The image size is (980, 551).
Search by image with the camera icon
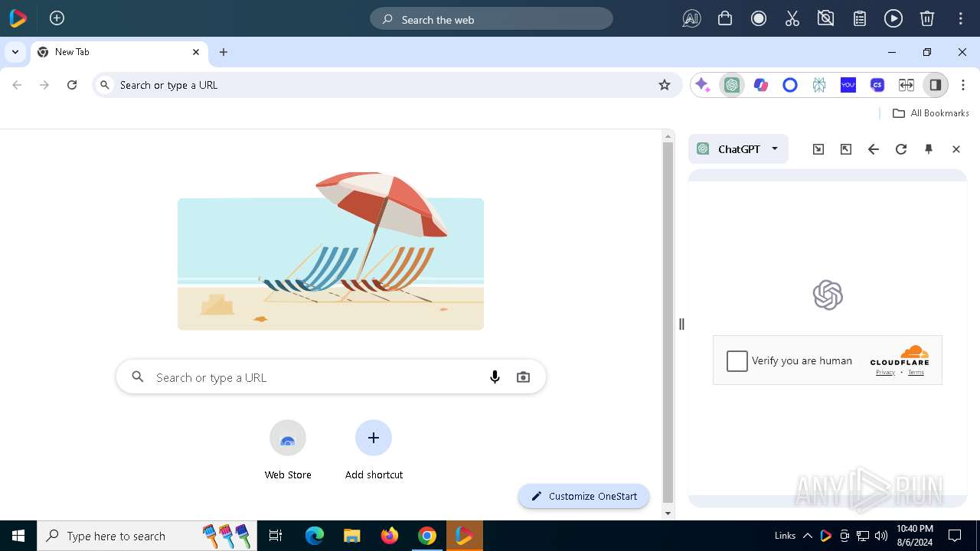click(523, 377)
